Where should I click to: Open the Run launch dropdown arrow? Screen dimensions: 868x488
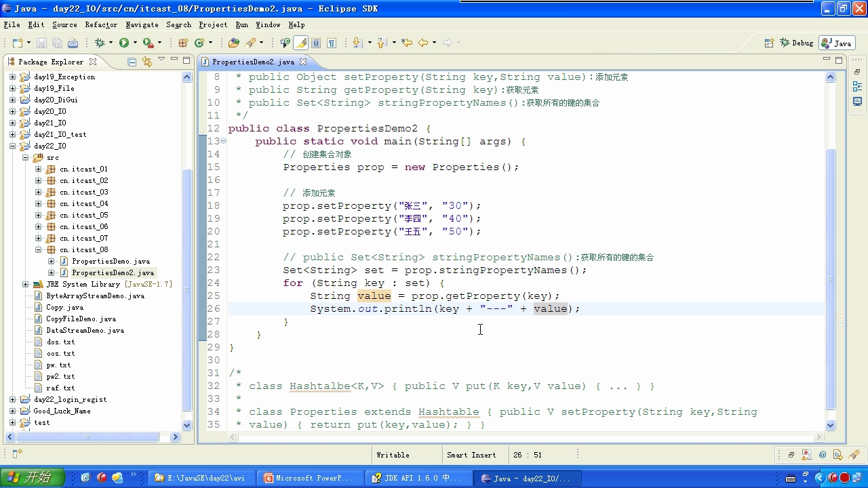click(x=135, y=43)
